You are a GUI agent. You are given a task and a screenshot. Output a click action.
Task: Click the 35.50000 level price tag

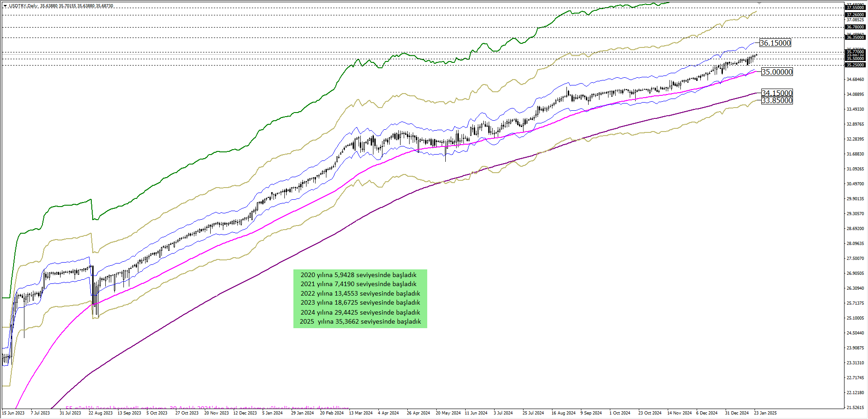[x=855, y=59]
